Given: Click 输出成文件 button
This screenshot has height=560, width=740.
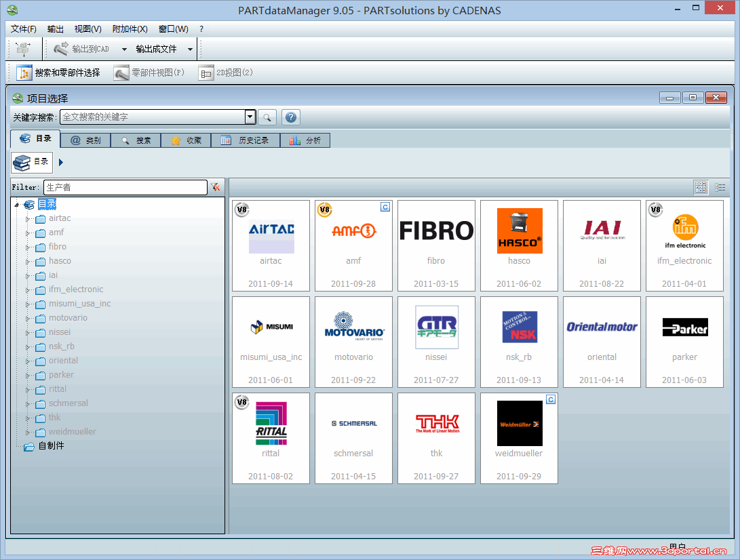Looking at the screenshot, I should pyautogui.click(x=156, y=49).
